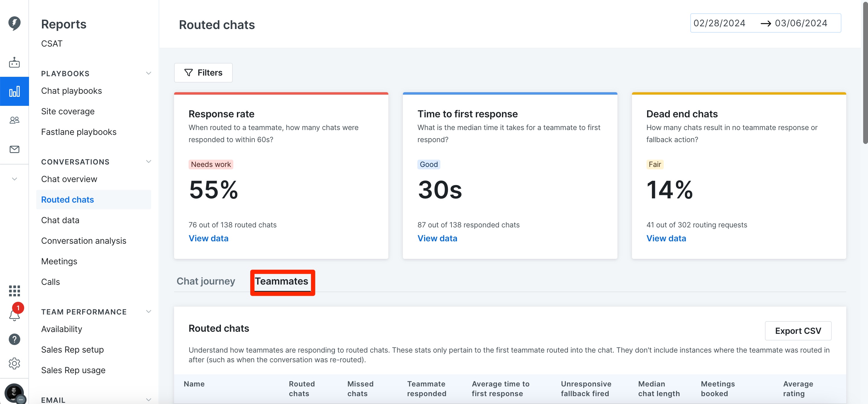
Task: Select the bar chart Reports icon
Action: (x=14, y=91)
